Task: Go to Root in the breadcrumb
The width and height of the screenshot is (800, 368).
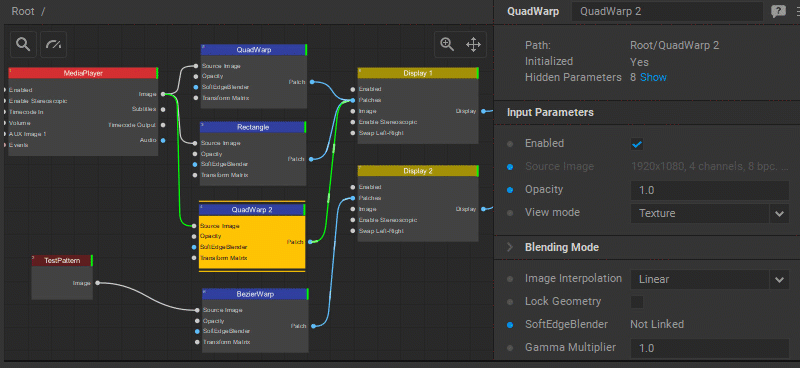Action: tap(23, 11)
